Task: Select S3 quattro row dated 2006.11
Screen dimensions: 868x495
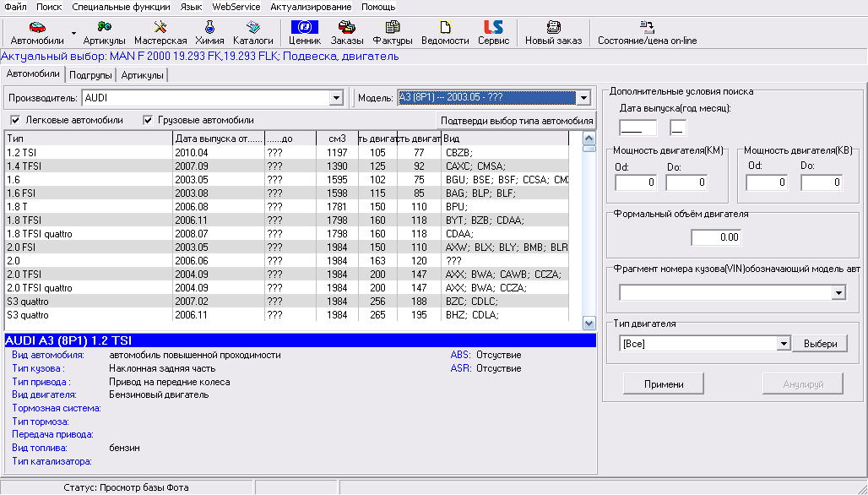Action: (x=287, y=315)
